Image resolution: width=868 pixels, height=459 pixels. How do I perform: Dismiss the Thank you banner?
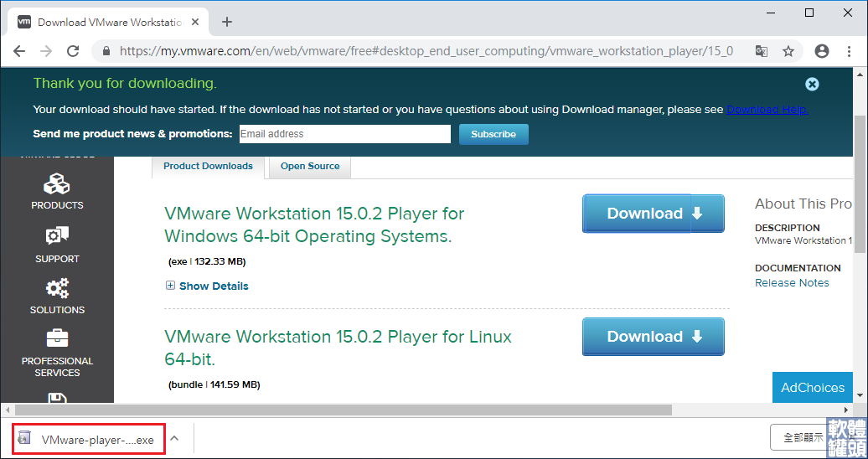(x=812, y=84)
